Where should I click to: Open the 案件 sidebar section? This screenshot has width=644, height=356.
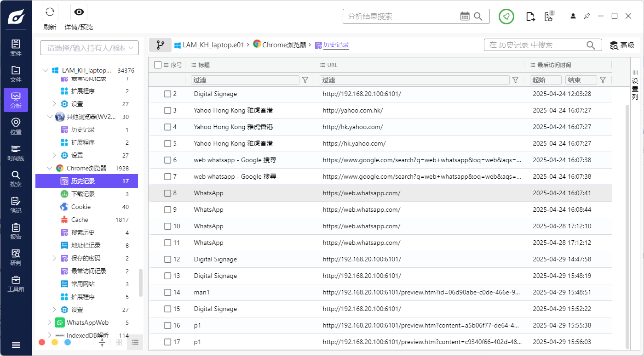click(16, 48)
